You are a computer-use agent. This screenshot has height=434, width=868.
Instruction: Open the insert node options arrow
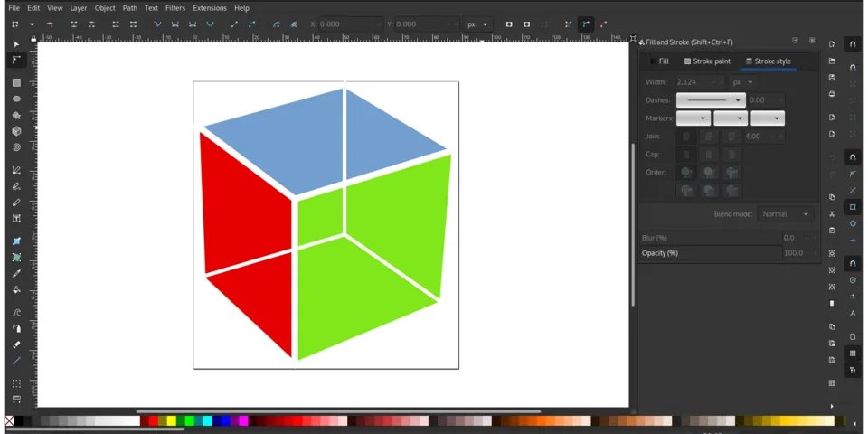pos(33,24)
